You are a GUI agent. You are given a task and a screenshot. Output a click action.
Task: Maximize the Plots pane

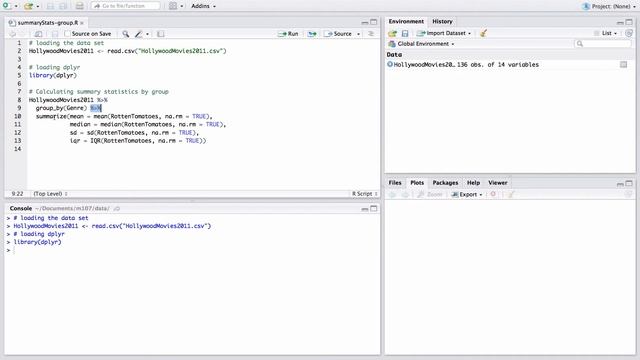(629, 183)
